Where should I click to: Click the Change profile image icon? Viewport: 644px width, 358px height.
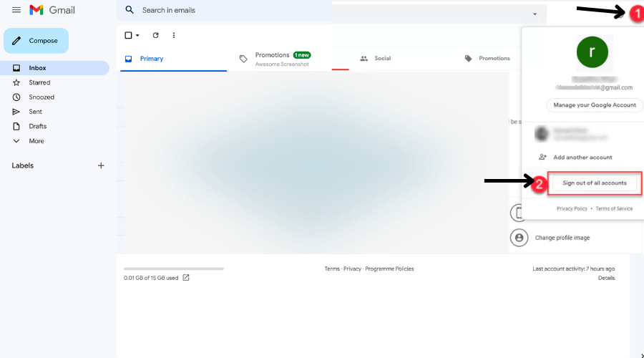(519, 238)
